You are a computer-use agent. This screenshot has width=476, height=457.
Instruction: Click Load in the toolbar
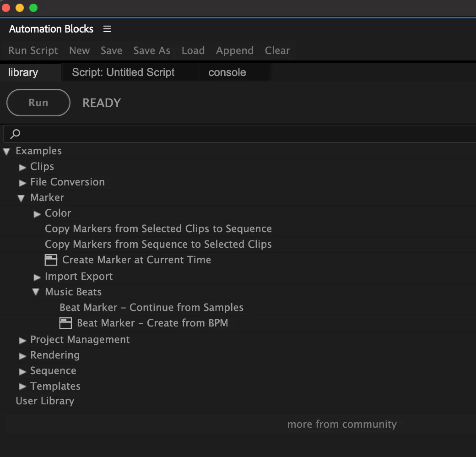(193, 50)
